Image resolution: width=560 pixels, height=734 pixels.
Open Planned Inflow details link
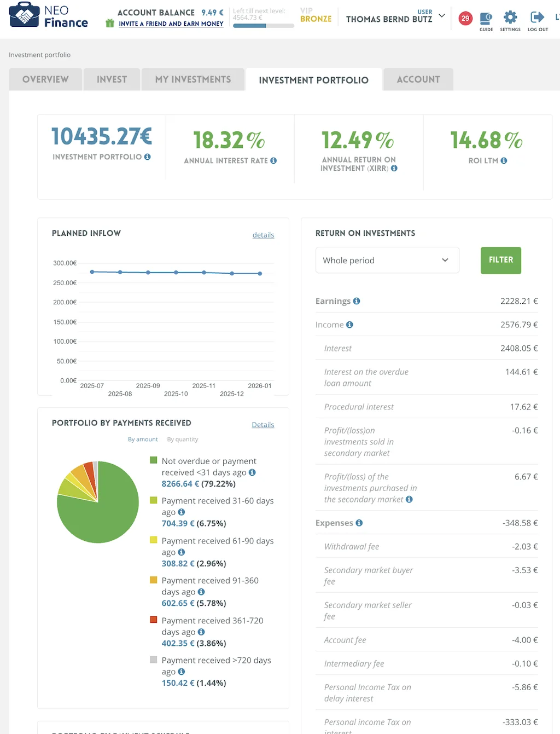[263, 235]
